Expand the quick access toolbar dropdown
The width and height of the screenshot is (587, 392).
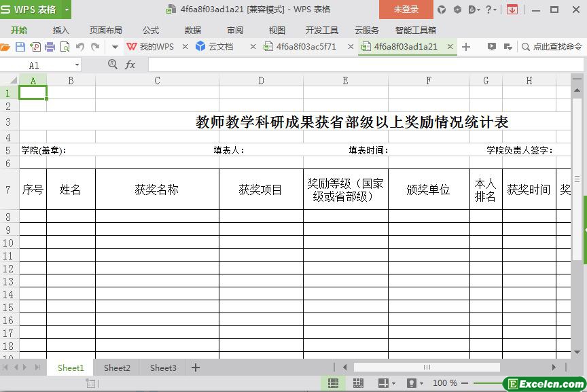point(115,47)
